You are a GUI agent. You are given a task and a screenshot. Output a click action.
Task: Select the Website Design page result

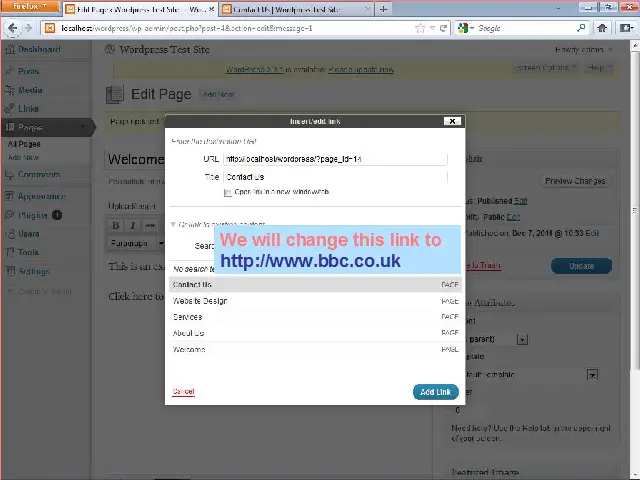(315, 301)
